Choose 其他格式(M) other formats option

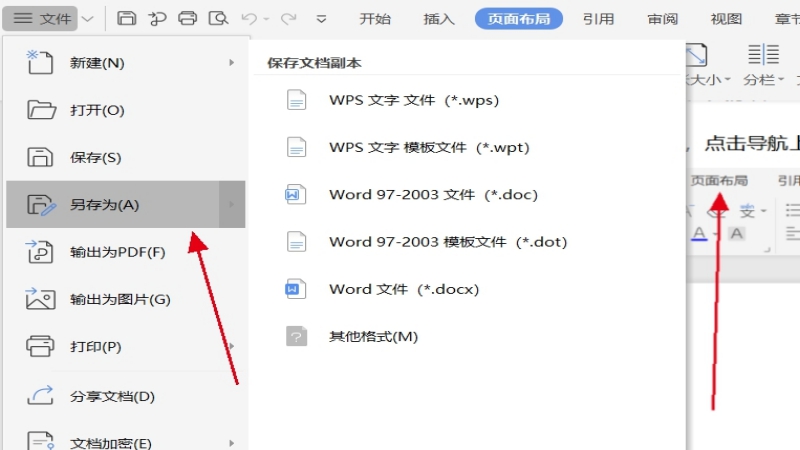pyautogui.click(x=373, y=336)
